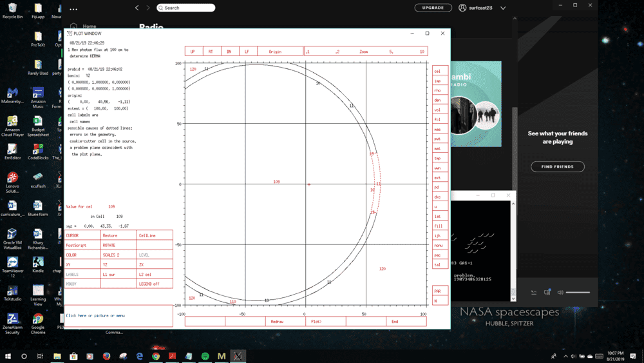
Task: Open the Oracle VM VirtualBox desktop icon
Action: 12,237
